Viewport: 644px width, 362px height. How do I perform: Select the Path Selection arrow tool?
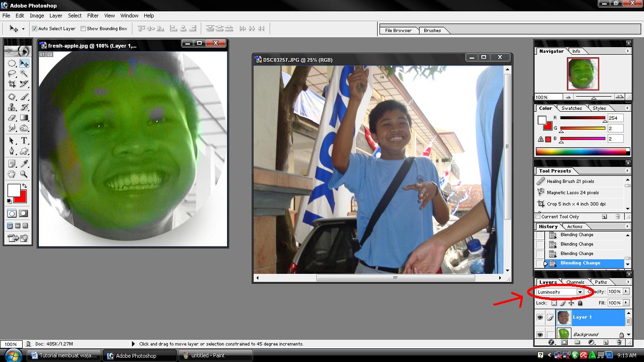point(12,141)
